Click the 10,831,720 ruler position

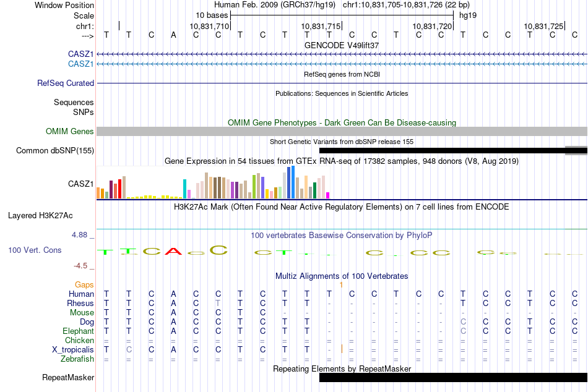[x=432, y=26]
